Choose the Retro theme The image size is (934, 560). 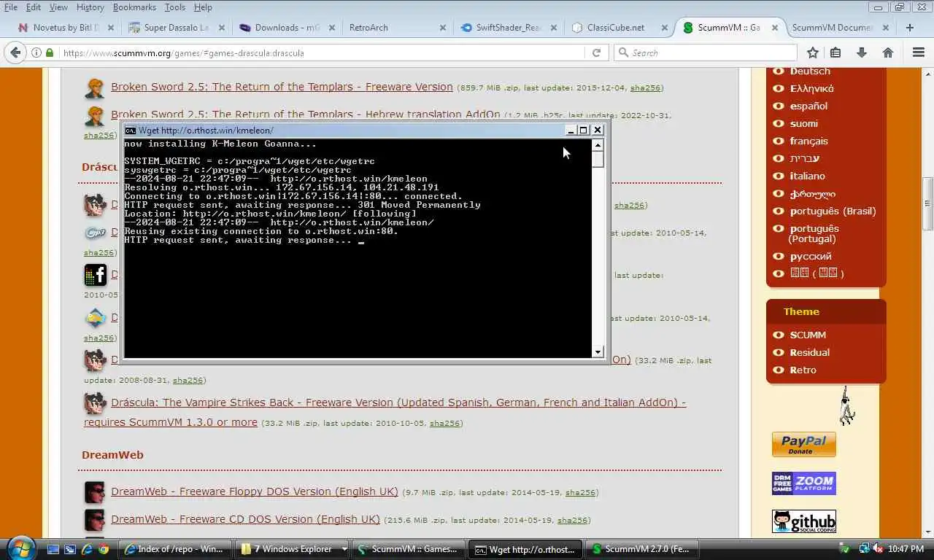[803, 370]
